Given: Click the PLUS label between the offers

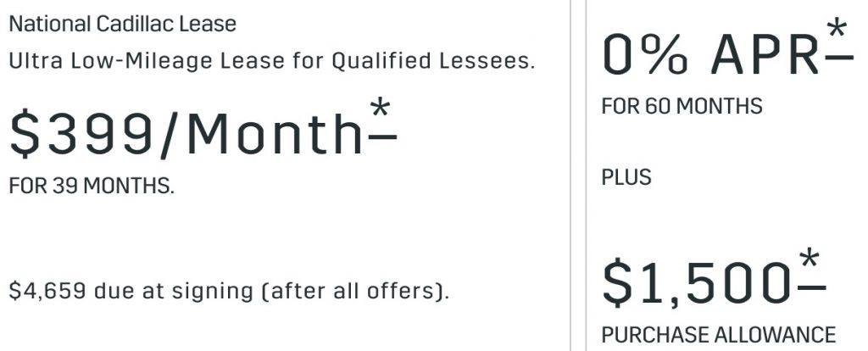Looking at the screenshot, I should (x=626, y=178).
